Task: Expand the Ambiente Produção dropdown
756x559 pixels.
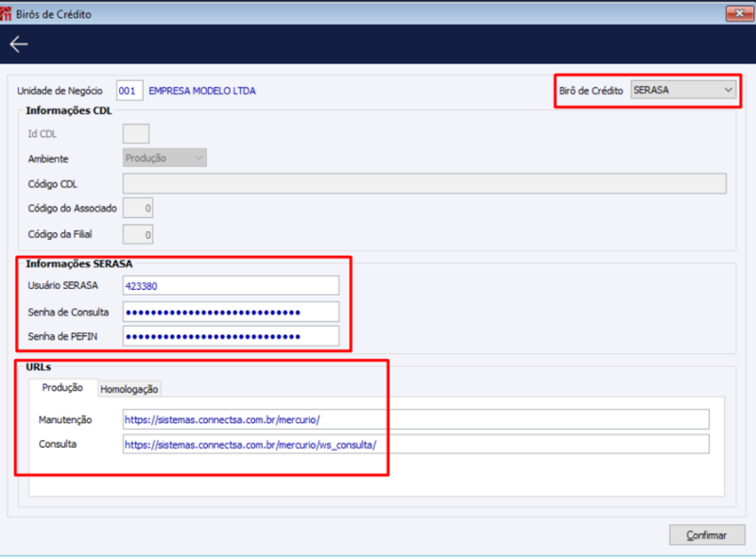Action: coord(164,158)
